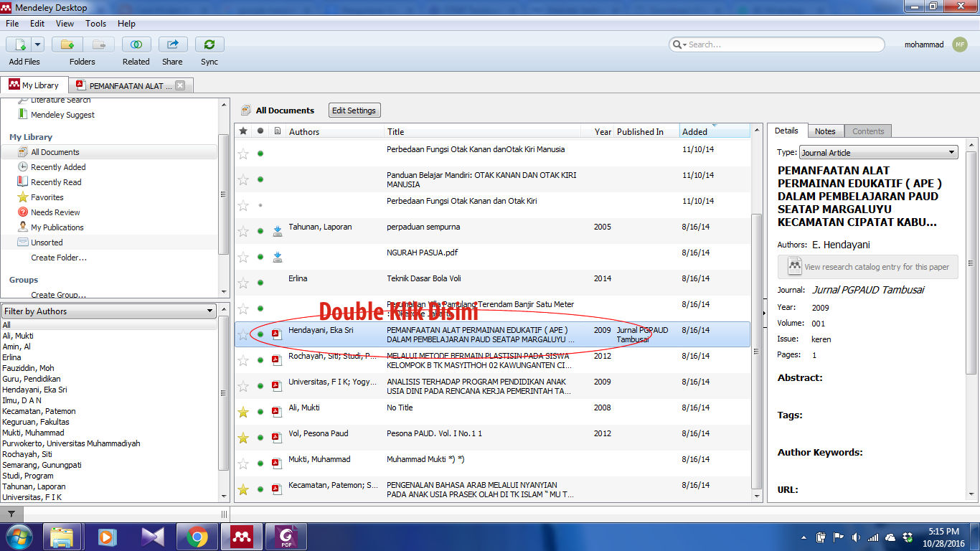Viewport: 980px width, 551px height.
Task: Sort by the Year column header
Action: click(603, 131)
